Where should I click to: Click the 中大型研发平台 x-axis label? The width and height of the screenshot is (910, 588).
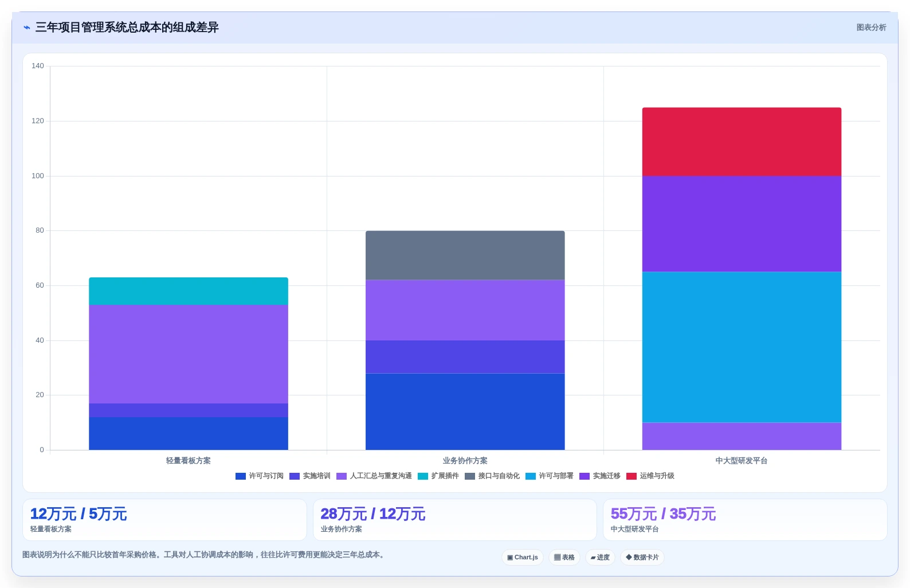[x=742, y=461]
